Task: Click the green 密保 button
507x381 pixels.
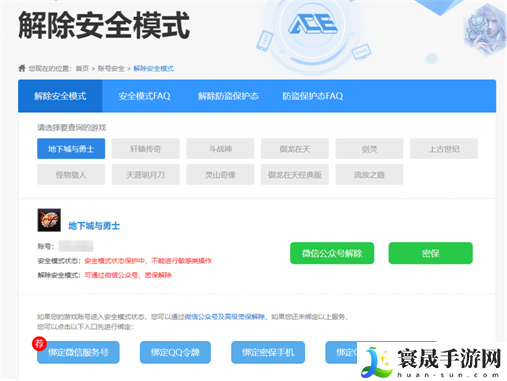Action: pos(431,253)
